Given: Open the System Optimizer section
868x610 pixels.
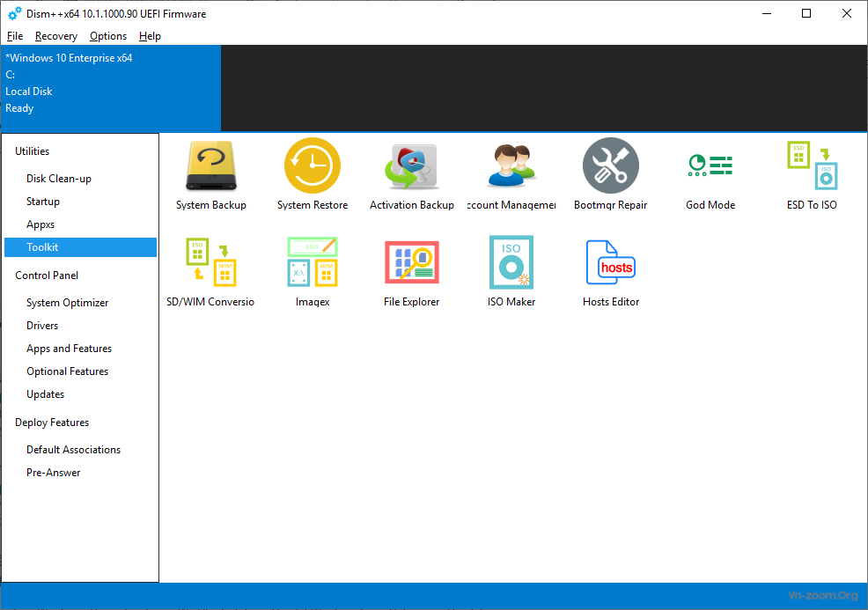Looking at the screenshot, I should (68, 302).
